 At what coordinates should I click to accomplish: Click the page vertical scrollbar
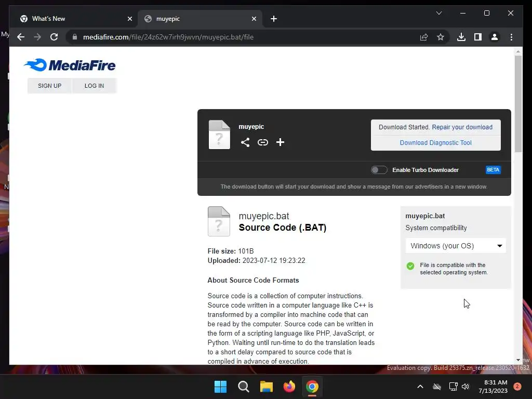click(x=518, y=104)
